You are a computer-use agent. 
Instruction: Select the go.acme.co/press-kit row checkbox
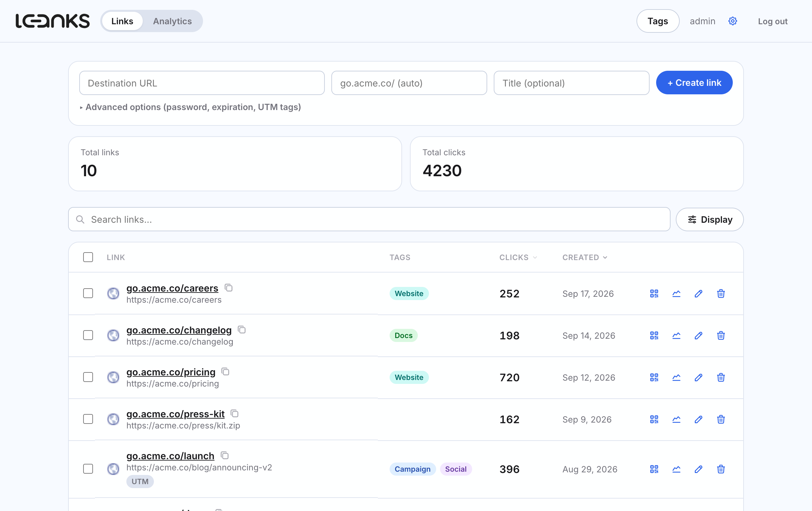coord(88,419)
